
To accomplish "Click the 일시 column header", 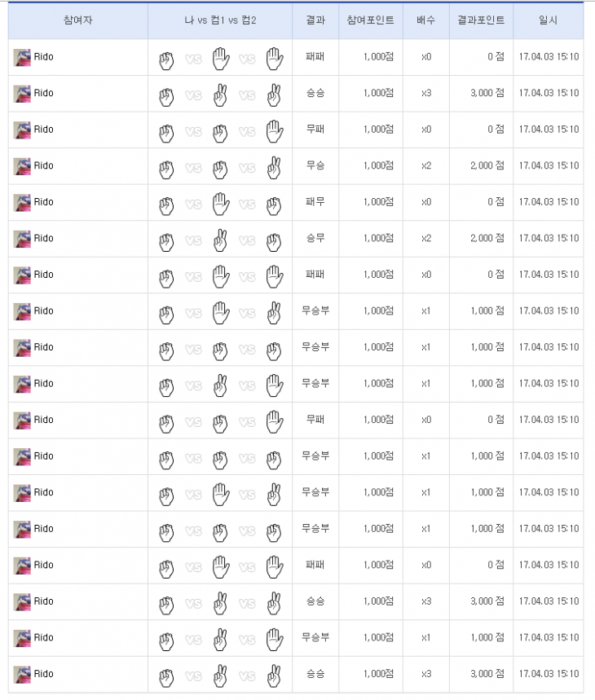I will click(548, 20).
